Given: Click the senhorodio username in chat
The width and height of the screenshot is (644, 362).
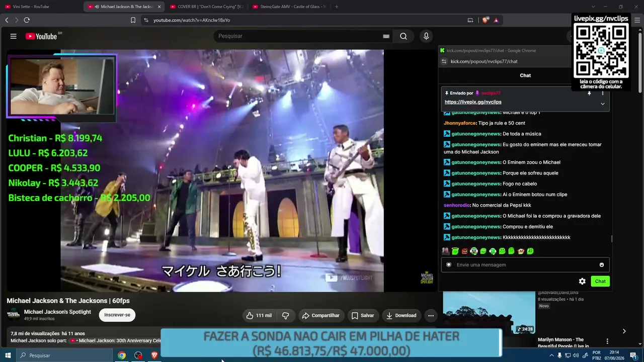Looking at the screenshot, I should (x=457, y=205).
